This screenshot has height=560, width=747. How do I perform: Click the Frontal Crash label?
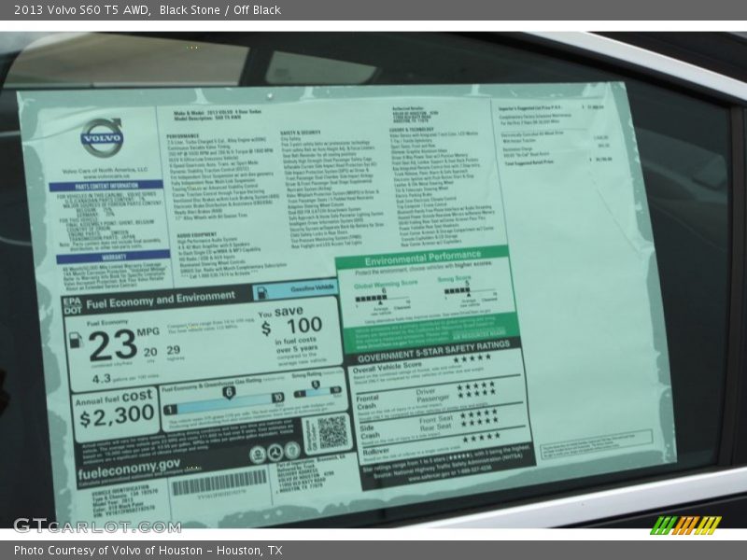pyautogui.click(x=367, y=402)
